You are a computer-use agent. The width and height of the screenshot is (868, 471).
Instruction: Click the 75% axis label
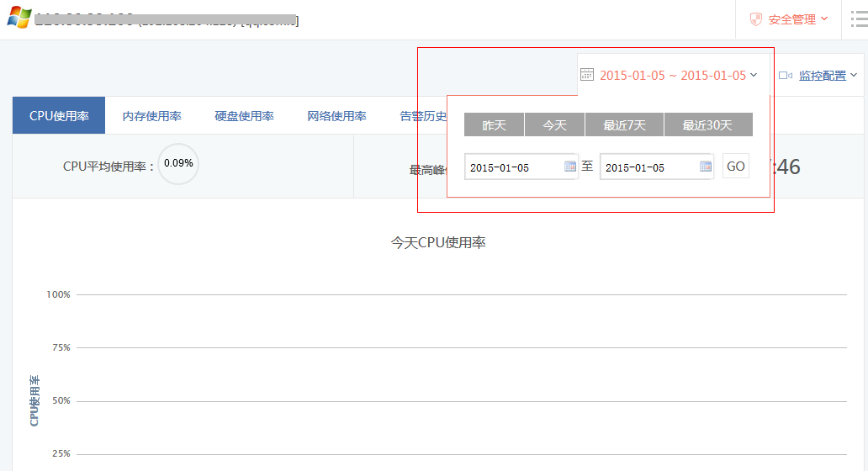(61, 347)
